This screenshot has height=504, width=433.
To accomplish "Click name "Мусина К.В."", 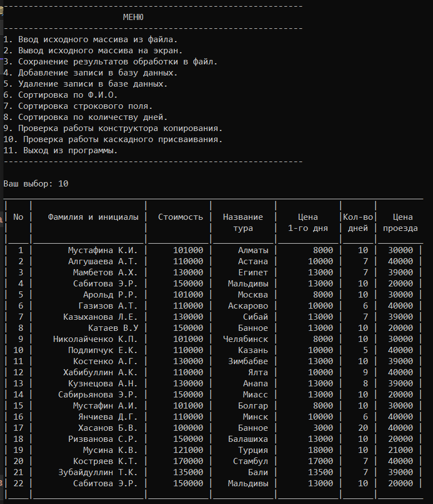I will pyautogui.click(x=110, y=450).
